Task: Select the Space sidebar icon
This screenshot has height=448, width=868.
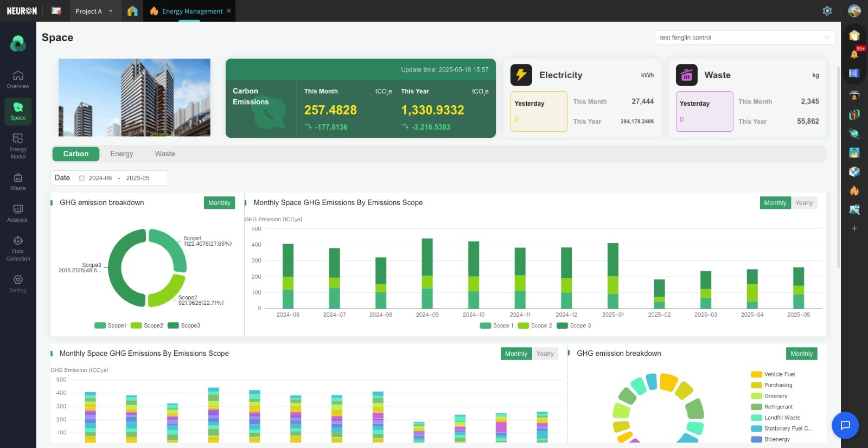Action: [18, 111]
